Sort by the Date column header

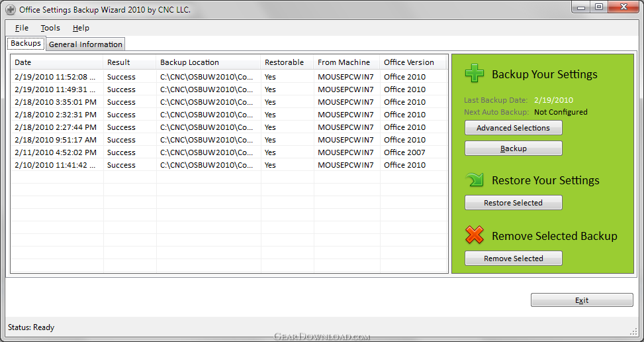coord(57,62)
